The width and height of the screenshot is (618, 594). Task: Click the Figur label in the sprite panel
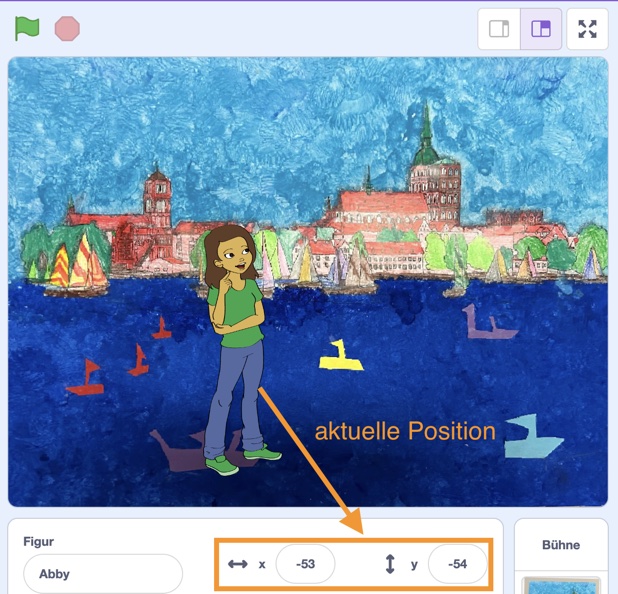38,542
